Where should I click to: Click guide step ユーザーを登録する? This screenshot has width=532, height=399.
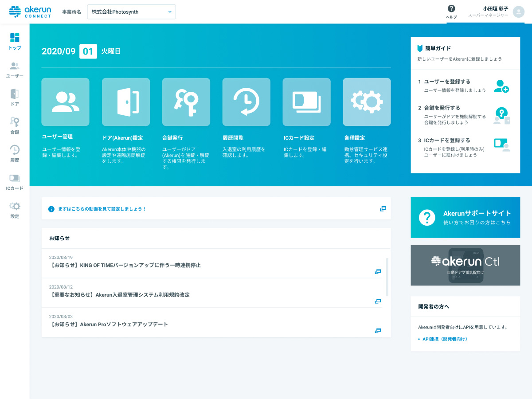click(447, 82)
